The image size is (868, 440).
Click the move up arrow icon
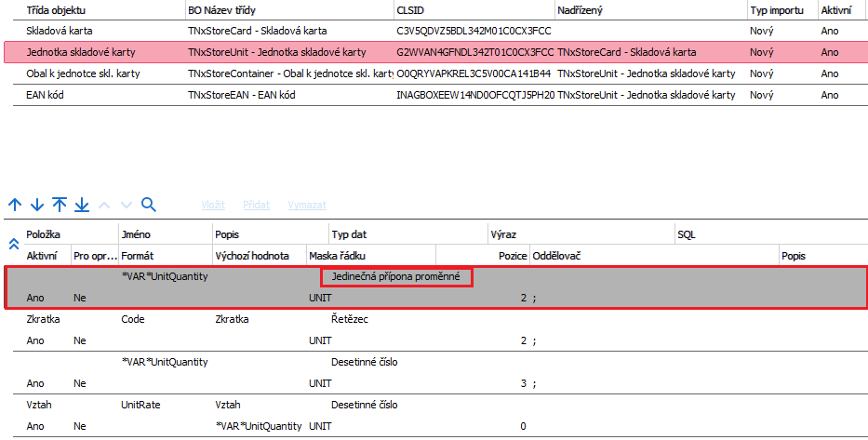point(14,205)
